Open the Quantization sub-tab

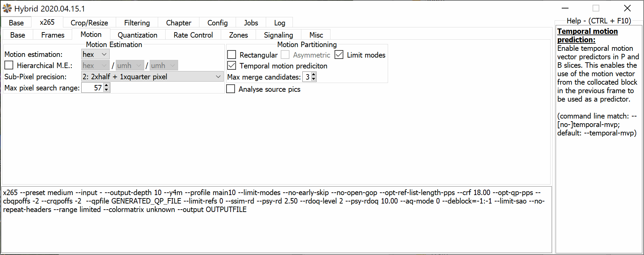point(137,35)
